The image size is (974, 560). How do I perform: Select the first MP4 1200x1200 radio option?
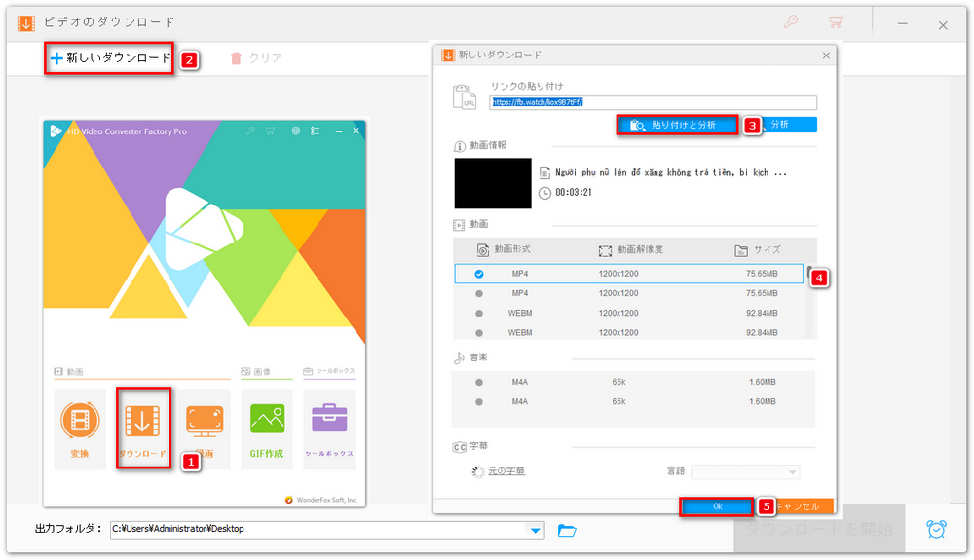coord(479,274)
